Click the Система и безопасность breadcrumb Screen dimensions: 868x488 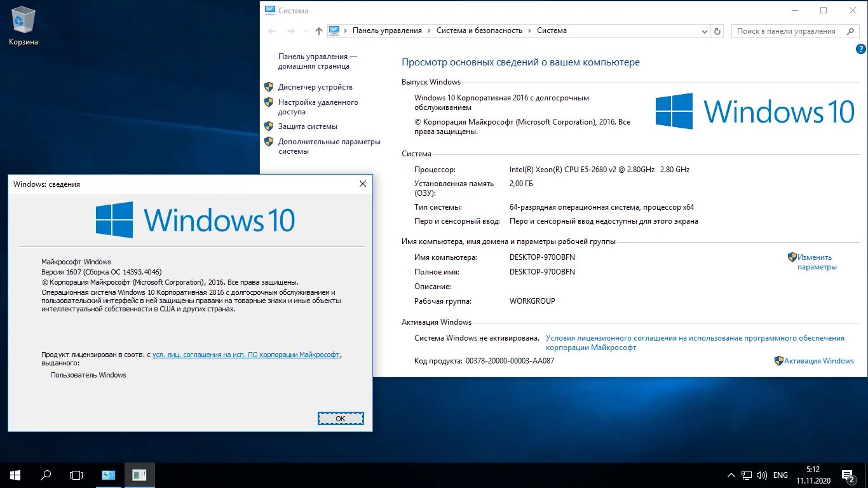pos(479,30)
